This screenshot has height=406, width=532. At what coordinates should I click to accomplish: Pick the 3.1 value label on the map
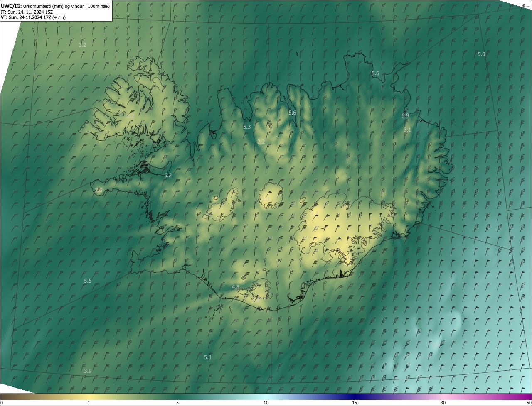coord(407,130)
